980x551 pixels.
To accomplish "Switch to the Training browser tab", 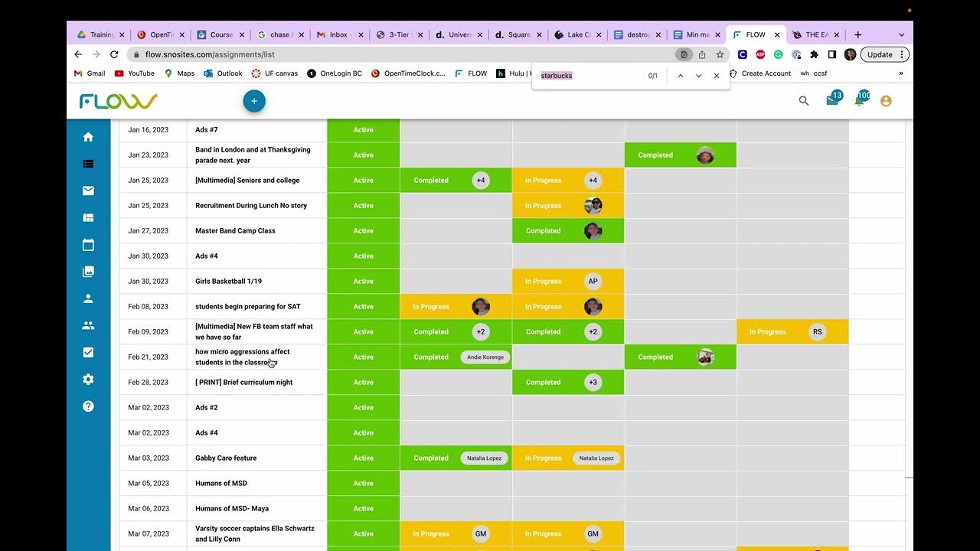I will [x=100, y=34].
